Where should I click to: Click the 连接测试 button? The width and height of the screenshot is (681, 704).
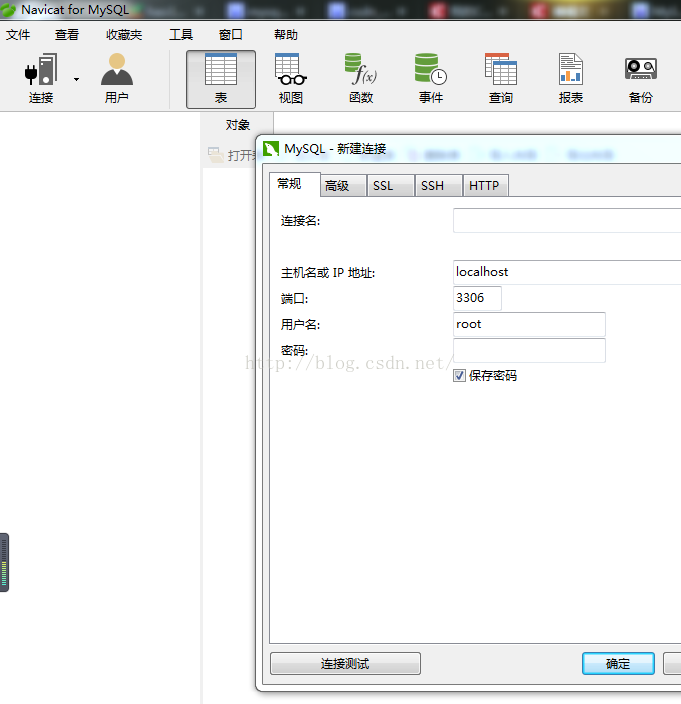coord(345,664)
